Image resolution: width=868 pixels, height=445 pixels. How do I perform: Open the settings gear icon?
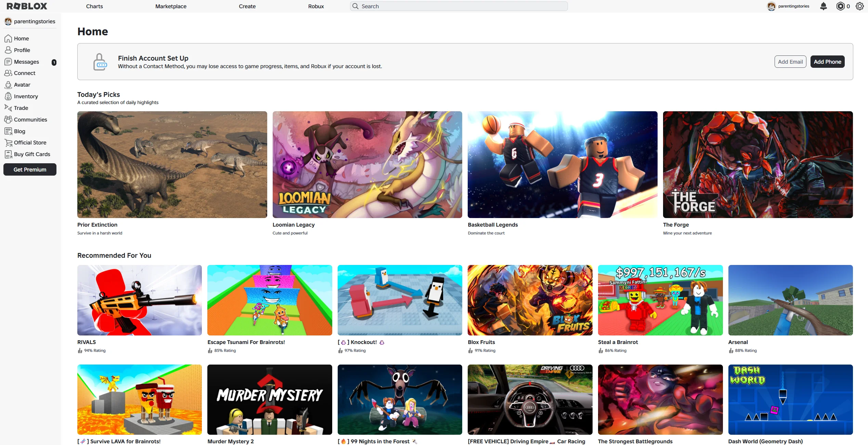click(x=860, y=6)
